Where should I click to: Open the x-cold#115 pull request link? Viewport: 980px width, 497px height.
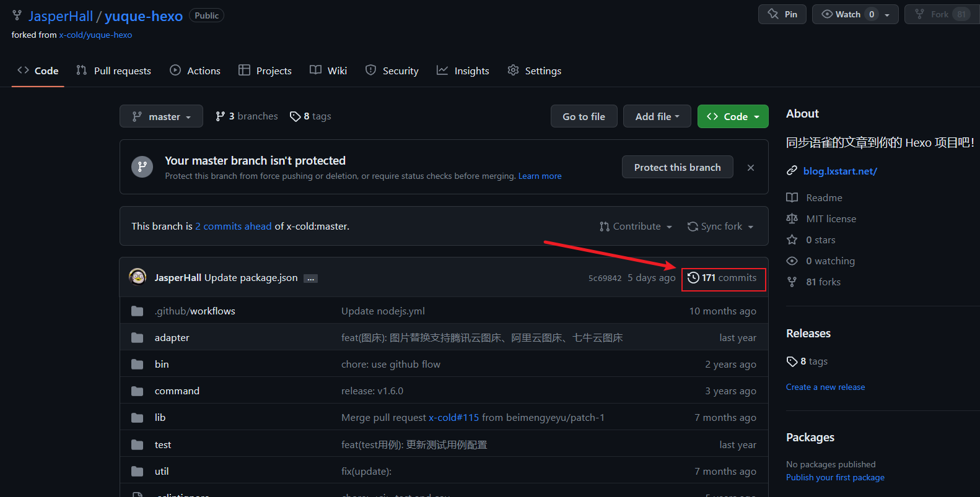(x=454, y=418)
